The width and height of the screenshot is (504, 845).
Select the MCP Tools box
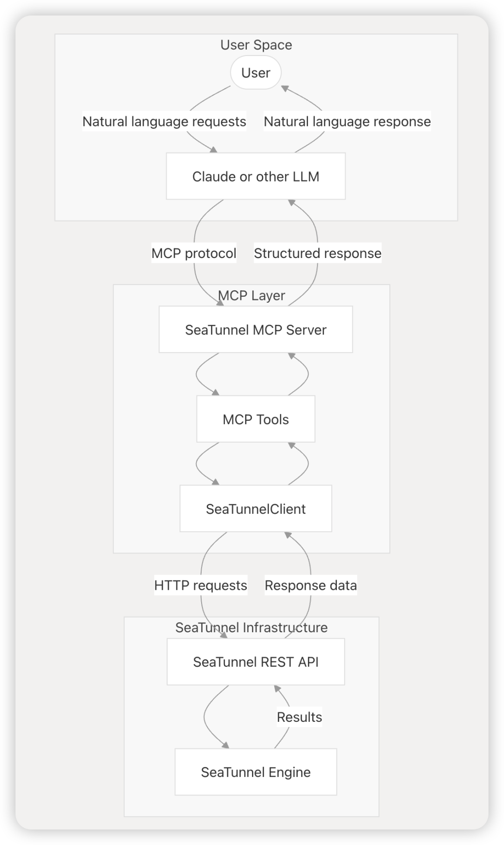point(256,419)
